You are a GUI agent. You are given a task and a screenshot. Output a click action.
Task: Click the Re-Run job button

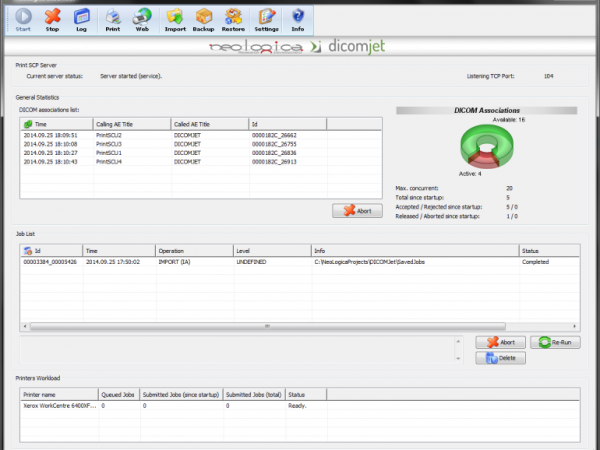tap(555, 342)
